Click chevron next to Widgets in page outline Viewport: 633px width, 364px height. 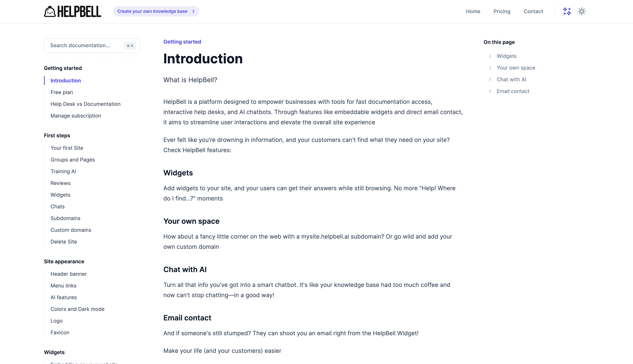490,56
